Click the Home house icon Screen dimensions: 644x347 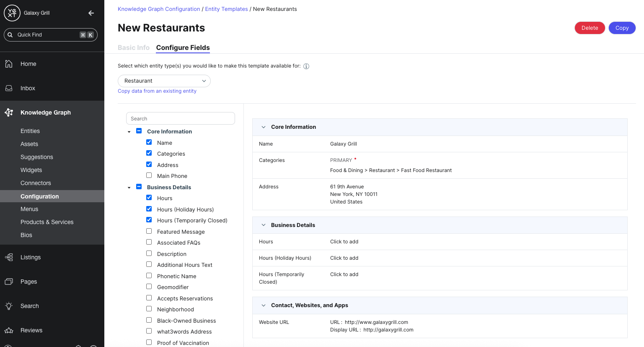point(9,64)
